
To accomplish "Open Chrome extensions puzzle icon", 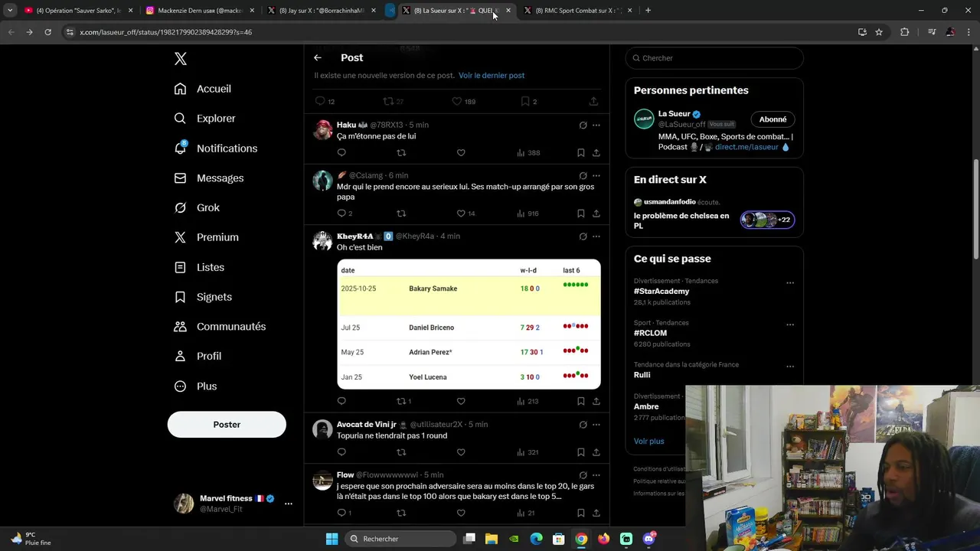I will point(904,32).
